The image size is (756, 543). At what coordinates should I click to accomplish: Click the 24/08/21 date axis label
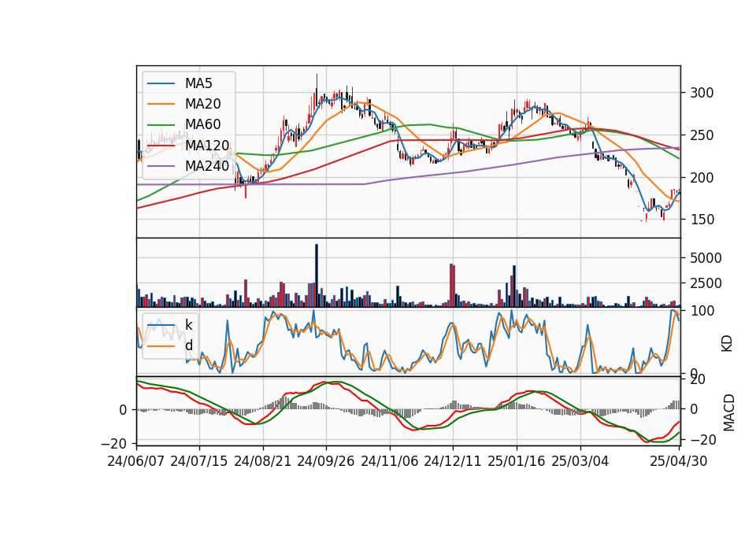coord(263,462)
